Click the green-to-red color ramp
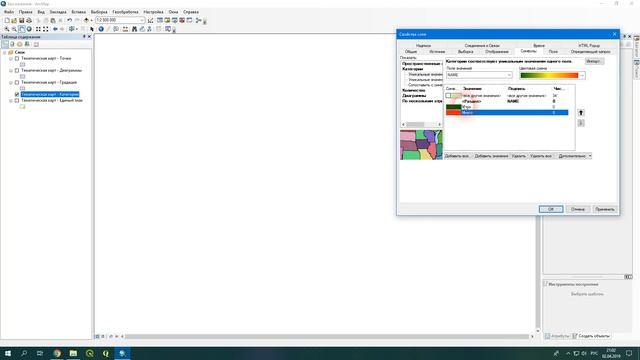The height and width of the screenshot is (360, 640). click(549, 76)
